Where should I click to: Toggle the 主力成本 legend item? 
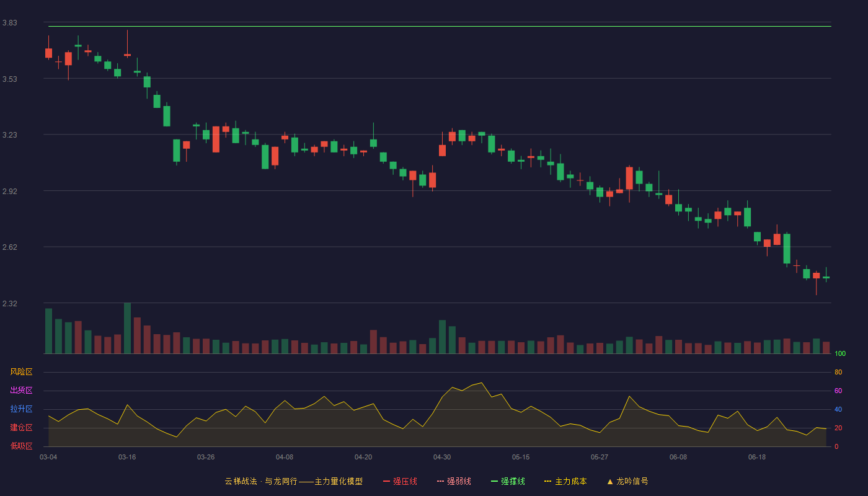(x=565, y=481)
